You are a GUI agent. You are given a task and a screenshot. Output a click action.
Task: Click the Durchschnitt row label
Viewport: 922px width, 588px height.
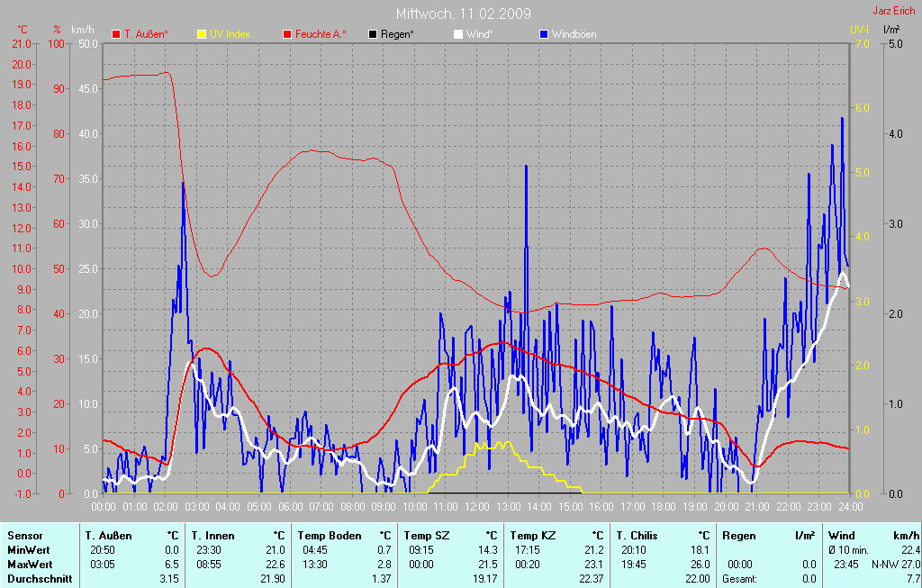40,578
